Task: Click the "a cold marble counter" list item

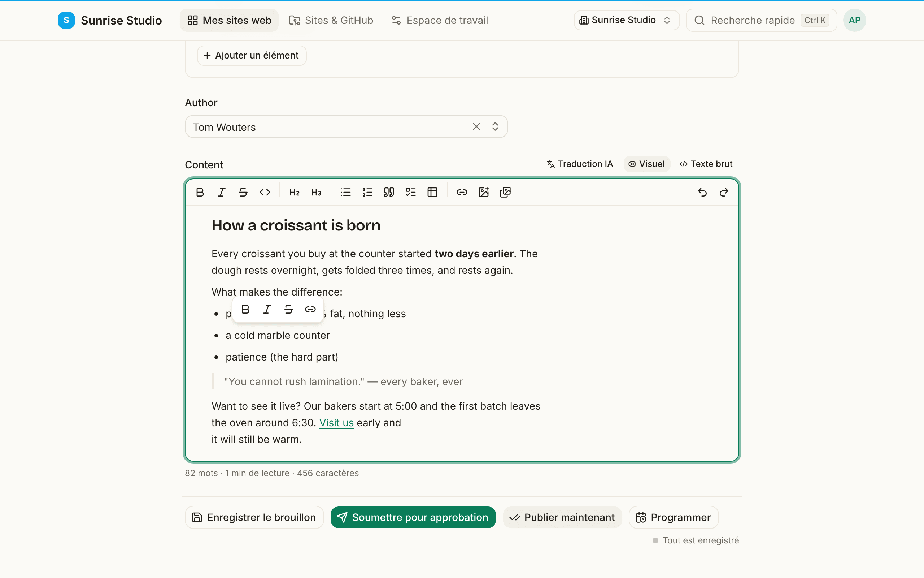Action: click(278, 335)
